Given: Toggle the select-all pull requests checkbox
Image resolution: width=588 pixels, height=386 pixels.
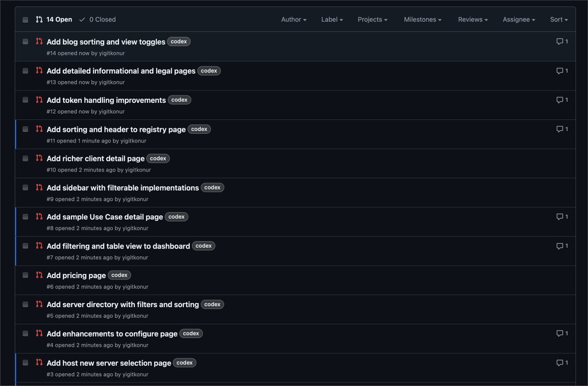Looking at the screenshot, I should (25, 20).
